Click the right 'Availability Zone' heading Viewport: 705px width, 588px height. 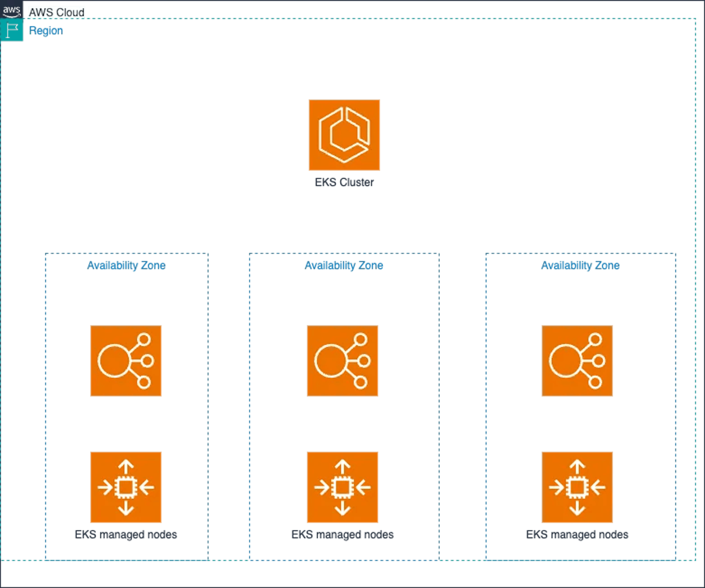pyautogui.click(x=580, y=266)
